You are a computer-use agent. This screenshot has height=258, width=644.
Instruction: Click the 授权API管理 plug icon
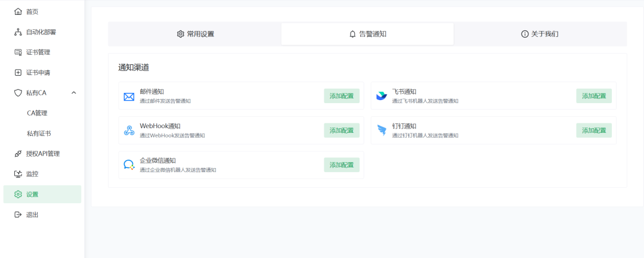tap(18, 154)
